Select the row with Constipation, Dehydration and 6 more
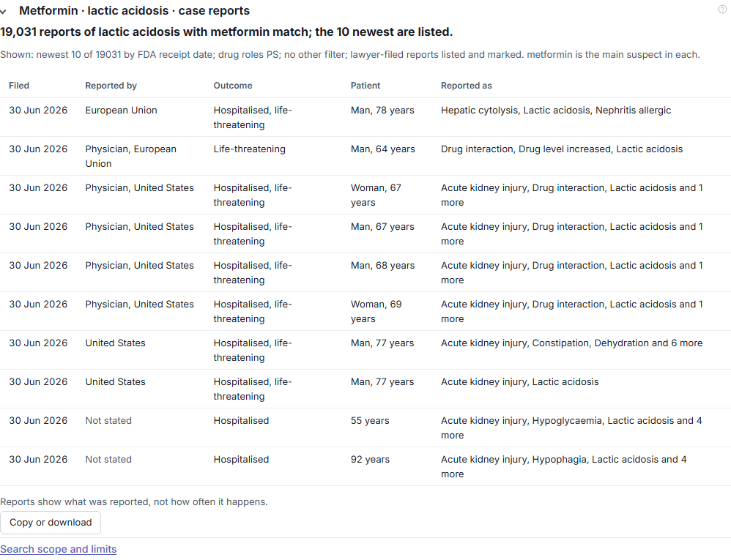Screen dimensions: 731x560 pyautogui.click(x=365, y=350)
